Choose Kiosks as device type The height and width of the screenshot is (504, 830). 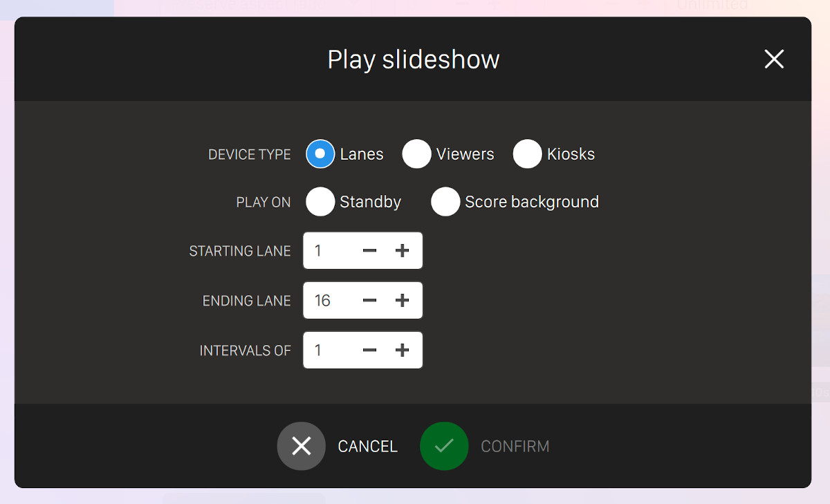click(x=527, y=153)
